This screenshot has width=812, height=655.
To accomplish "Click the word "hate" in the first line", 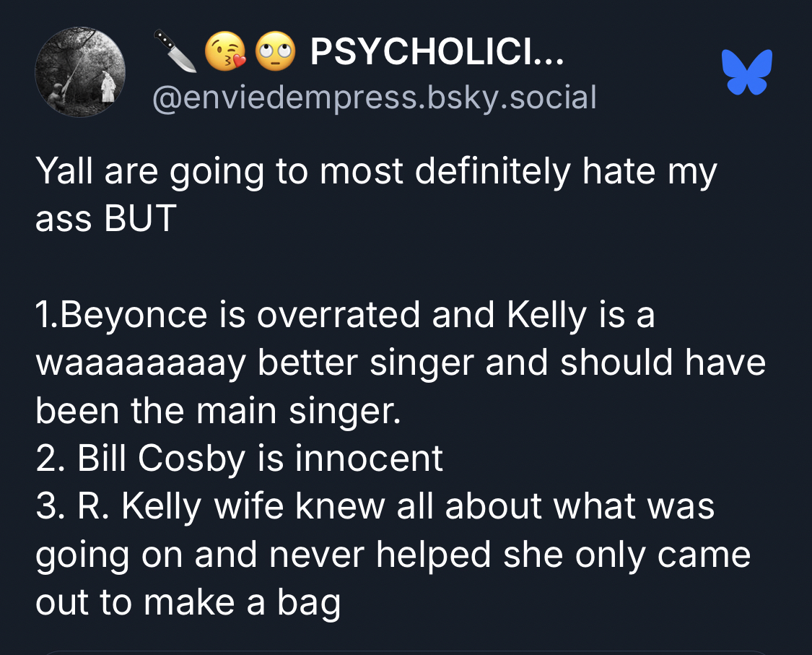I will [x=616, y=173].
